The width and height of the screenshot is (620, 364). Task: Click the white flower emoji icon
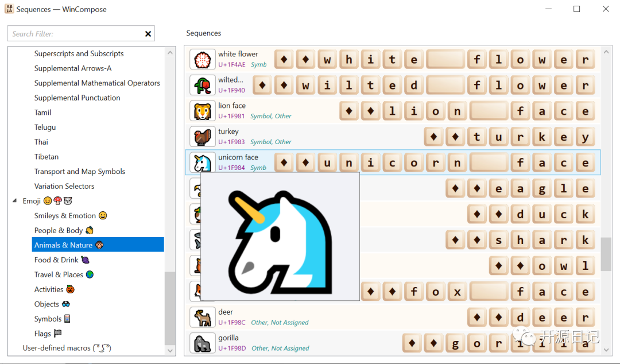203,59
